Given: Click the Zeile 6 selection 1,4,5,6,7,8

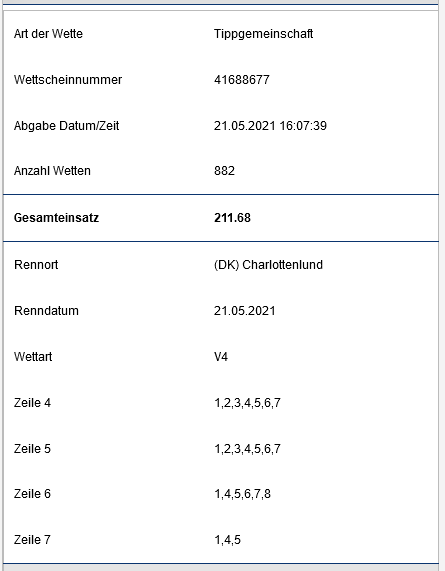Looking at the screenshot, I should tap(242, 494).
